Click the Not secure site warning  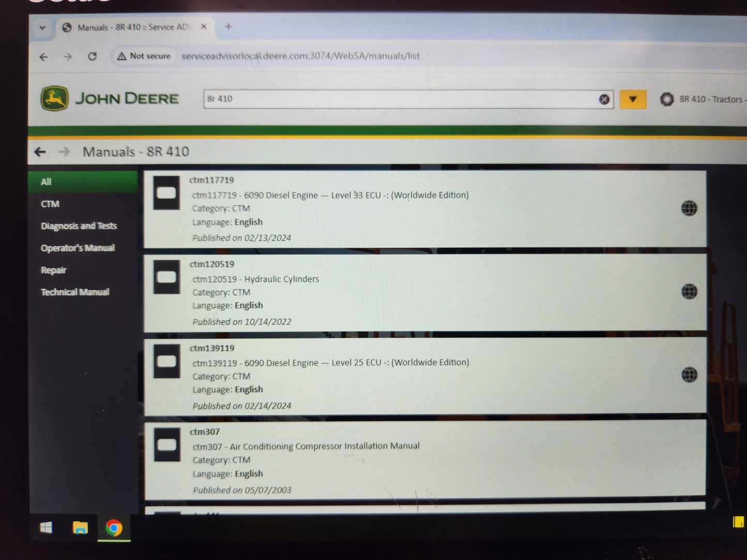(144, 56)
